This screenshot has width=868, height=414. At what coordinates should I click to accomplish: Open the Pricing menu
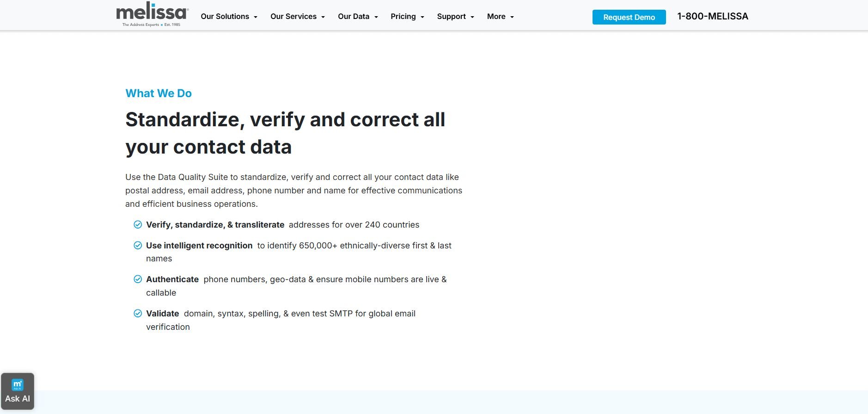coord(407,17)
